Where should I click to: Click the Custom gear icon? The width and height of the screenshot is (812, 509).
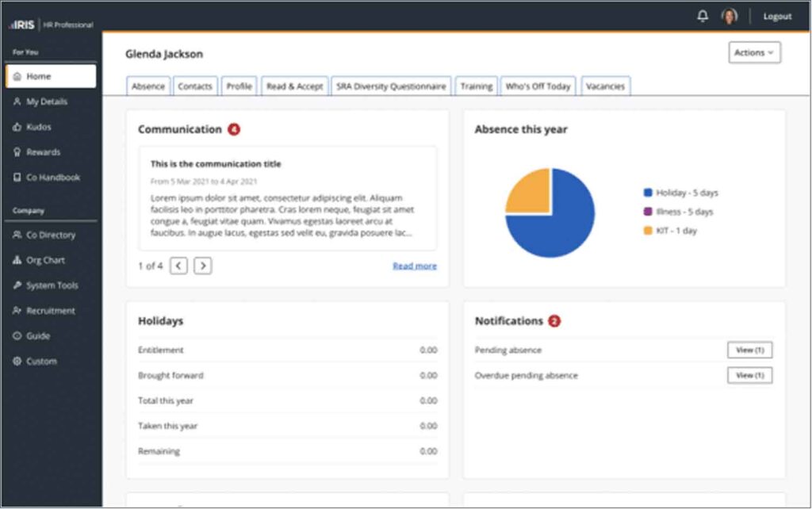(x=17, y=362)
